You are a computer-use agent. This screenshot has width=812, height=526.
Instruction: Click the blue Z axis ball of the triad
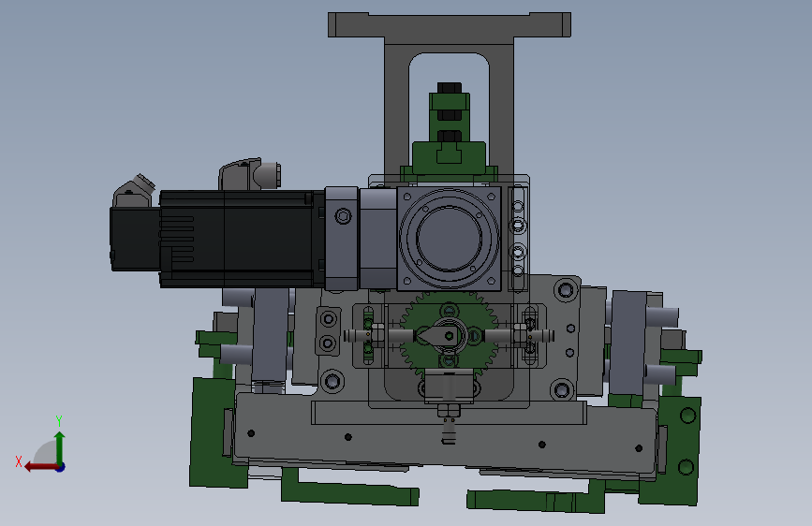click(x=61, y=467)
